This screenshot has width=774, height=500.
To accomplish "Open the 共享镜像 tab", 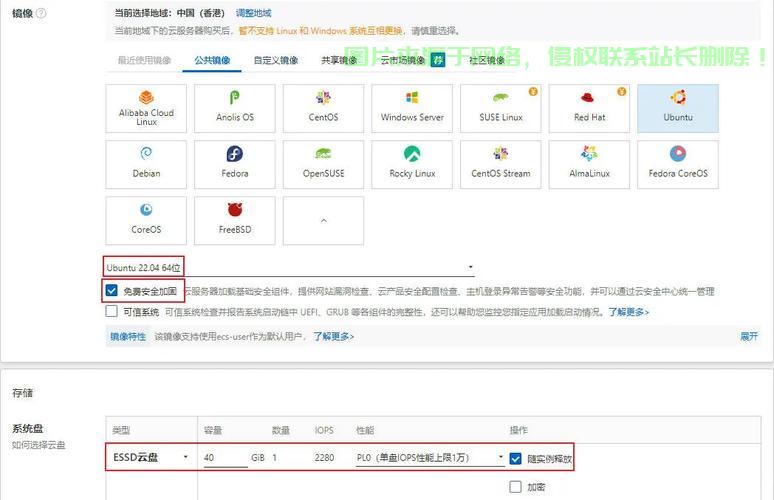I will (339, 60).
